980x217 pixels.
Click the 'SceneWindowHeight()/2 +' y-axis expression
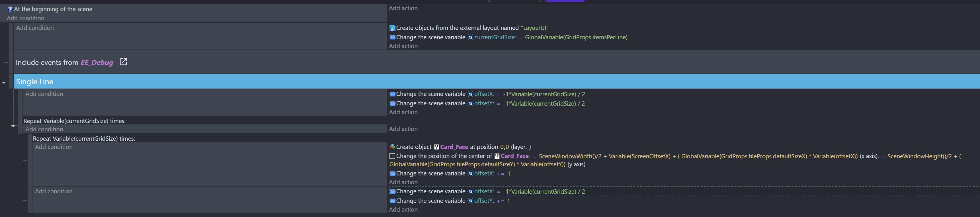922,156
